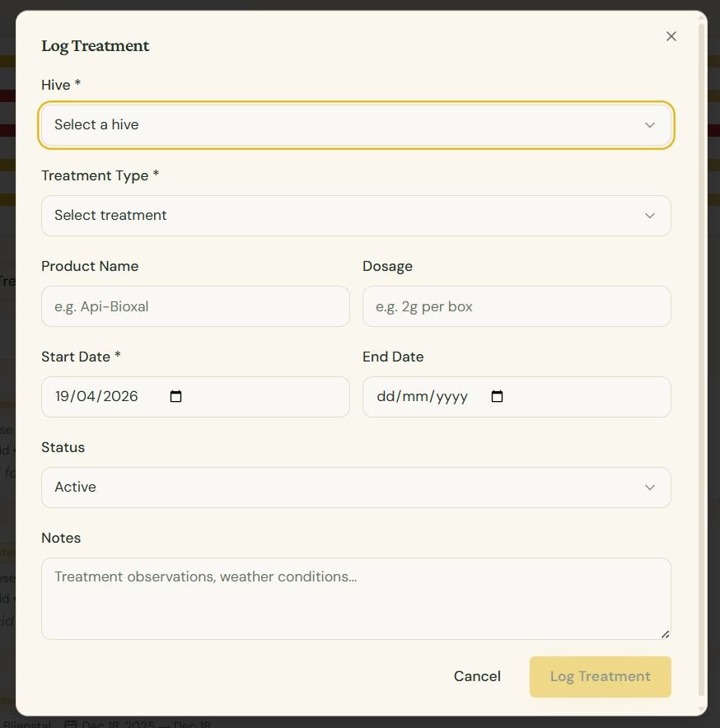The height and width of the screenshot is (728, 720).
Task: Open the Start Date calendar picker icon
Action: point(175,396)
